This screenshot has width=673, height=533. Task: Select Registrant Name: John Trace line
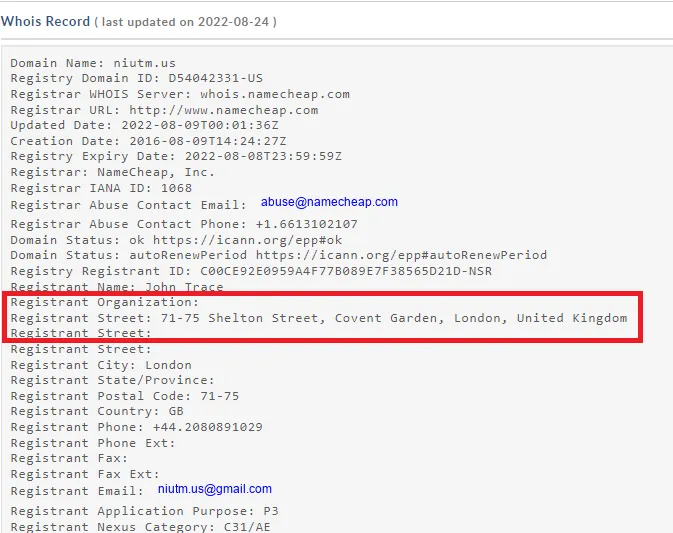[117, 287]
